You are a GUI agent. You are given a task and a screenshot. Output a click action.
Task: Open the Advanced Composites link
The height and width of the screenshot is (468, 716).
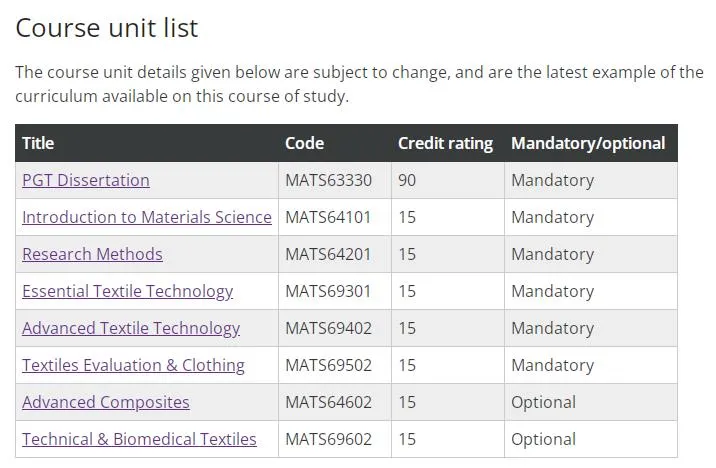(x=105, y=402)
